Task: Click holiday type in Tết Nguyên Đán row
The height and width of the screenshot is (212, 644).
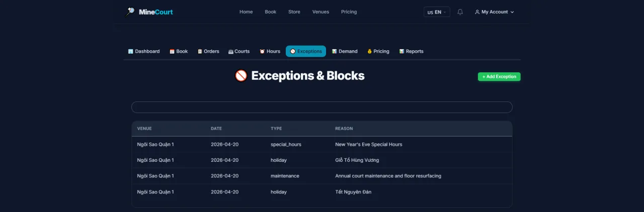Action: (x=279, y=192)
